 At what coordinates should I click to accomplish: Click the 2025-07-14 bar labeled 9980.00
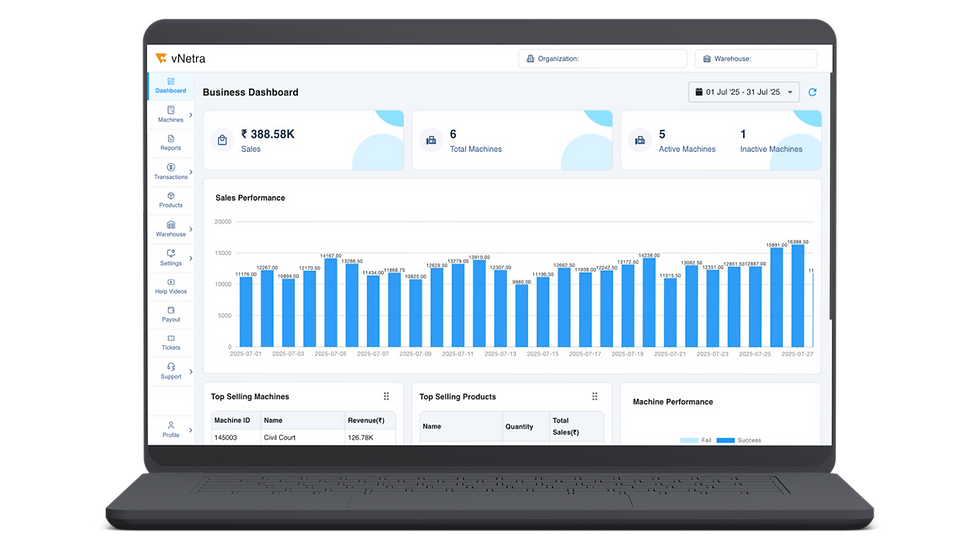point(521,315)
